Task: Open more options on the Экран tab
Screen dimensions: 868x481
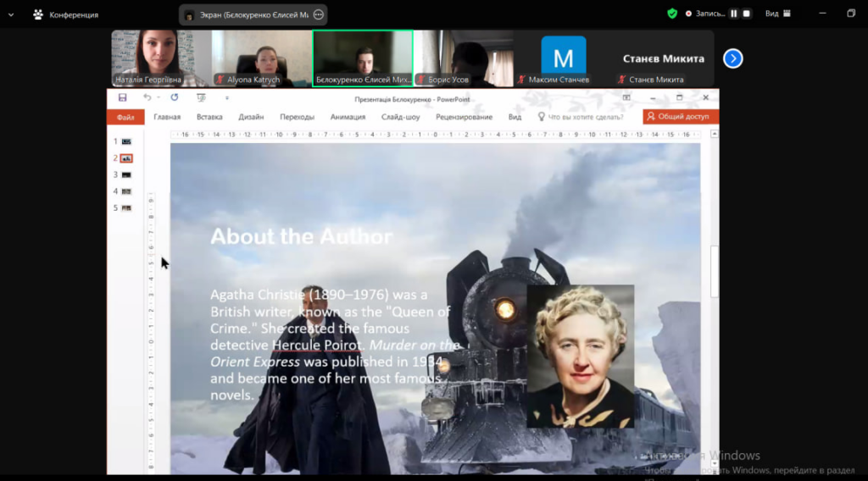Action: tap(319, 15)
